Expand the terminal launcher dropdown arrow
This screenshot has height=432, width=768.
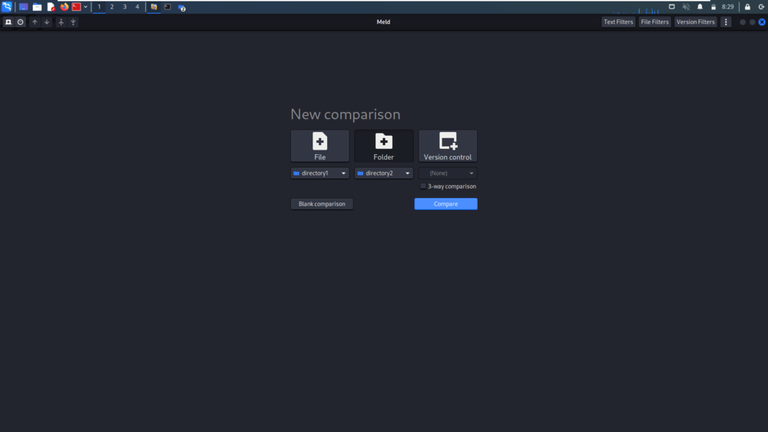click(x=85, y=7)
